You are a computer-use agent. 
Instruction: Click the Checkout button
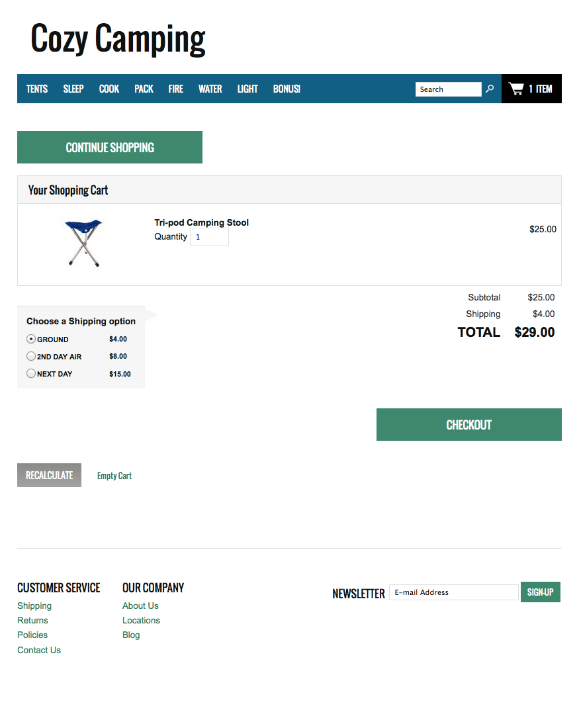click(468, 425)
